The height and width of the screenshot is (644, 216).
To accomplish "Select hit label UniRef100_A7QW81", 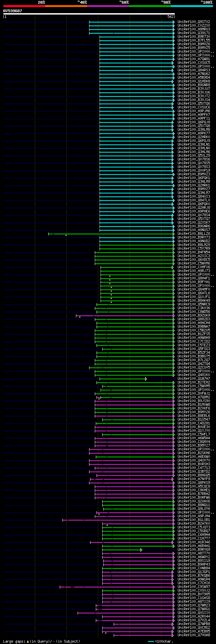I will [x=194, y=59].
